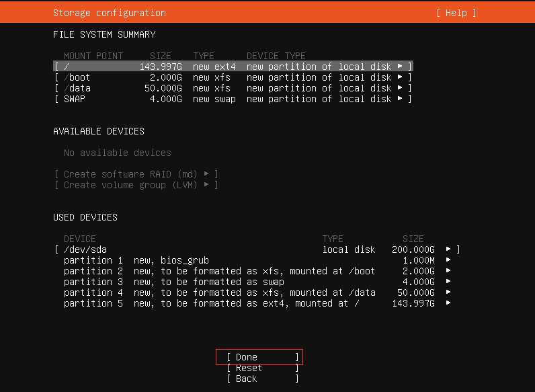Click the 'No available devices' text

click(x=118, y=153)
